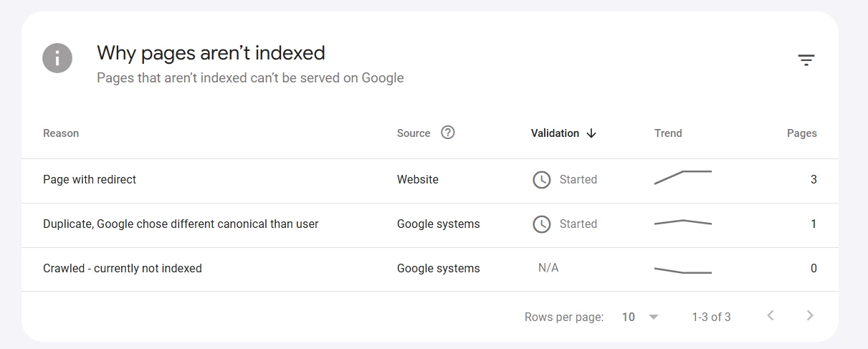
Task: Click the Trend column header
Action: [668, 133]
